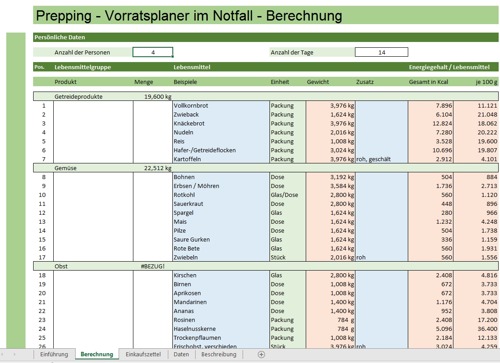500x363 pixels.
Task: Select the Ananas cell
Action: click(x=221, y=311)
